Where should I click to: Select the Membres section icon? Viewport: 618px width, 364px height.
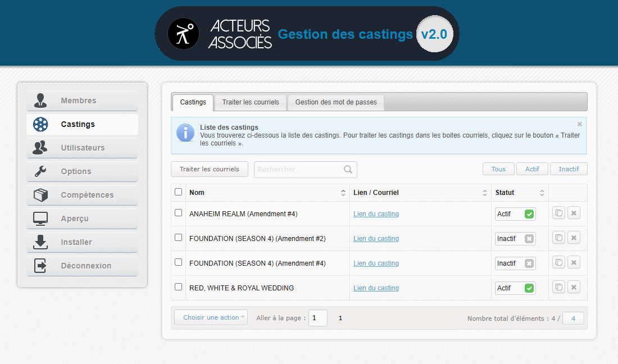pos(40,101)
